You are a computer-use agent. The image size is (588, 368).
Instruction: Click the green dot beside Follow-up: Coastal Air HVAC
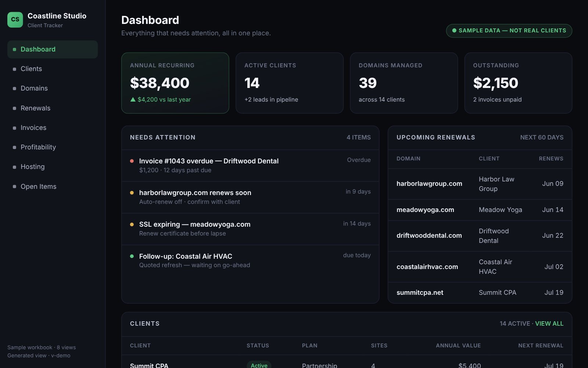(x=132, y=256)
